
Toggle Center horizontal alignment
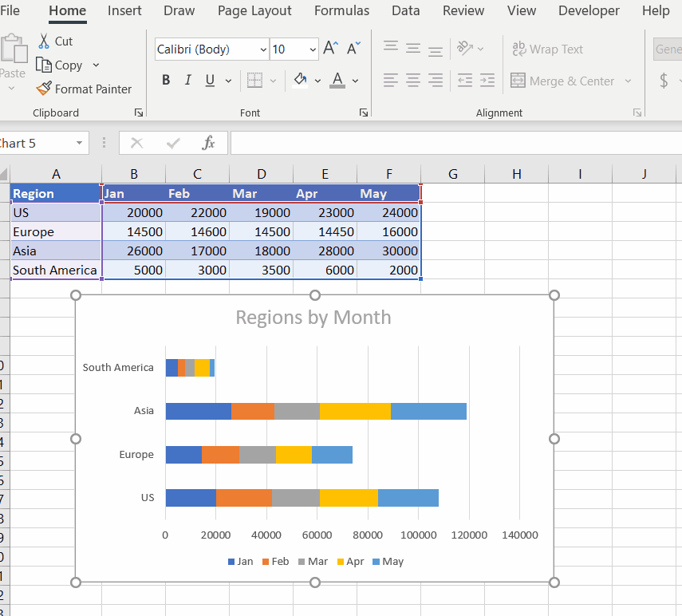click(x=413, y=80)
